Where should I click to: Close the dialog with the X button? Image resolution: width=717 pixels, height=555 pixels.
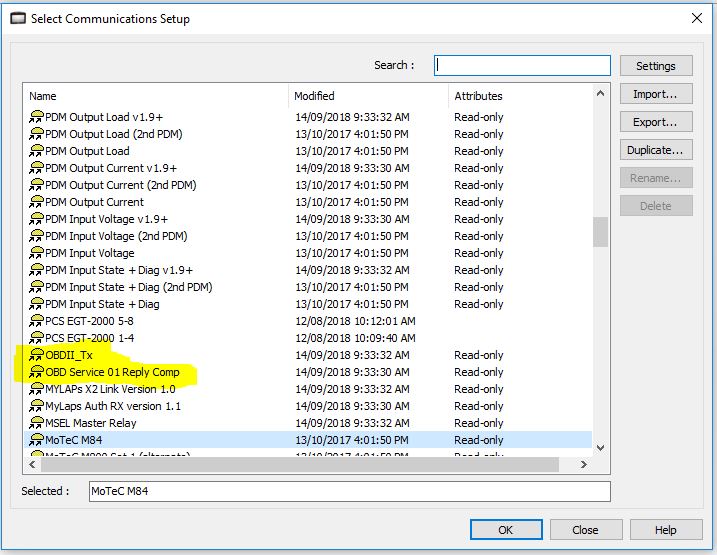(x=697, y=18)
